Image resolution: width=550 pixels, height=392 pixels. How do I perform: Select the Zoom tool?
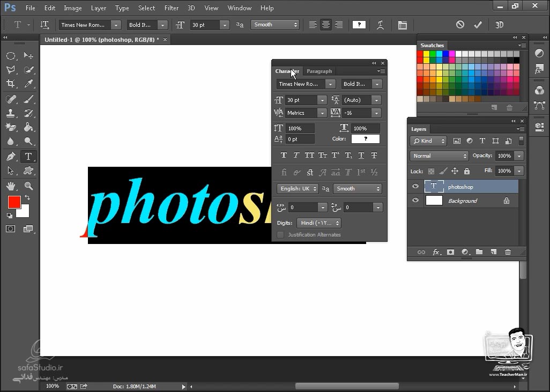[x=28, y=186]
